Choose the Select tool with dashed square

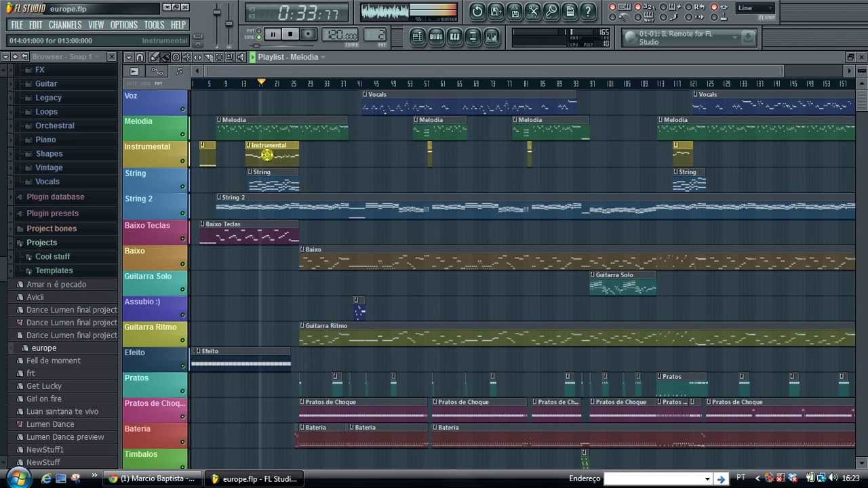pyautogui.click(x=219, y=58)
